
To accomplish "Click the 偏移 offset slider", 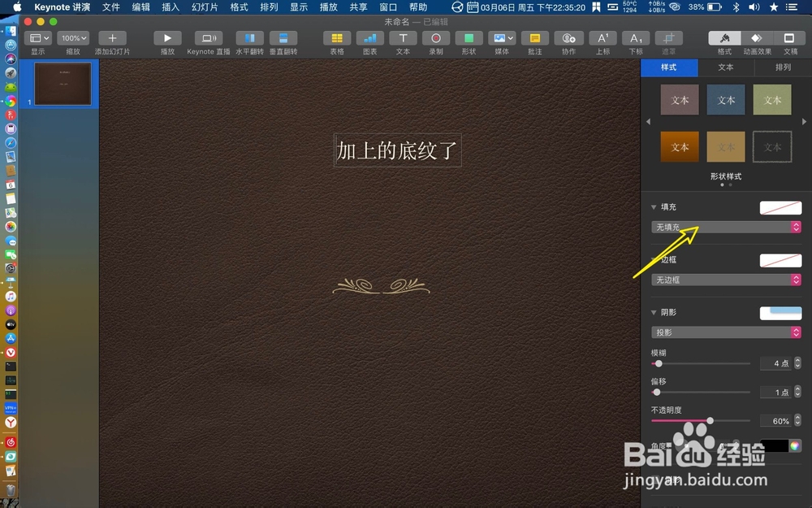I will (701, 392).
